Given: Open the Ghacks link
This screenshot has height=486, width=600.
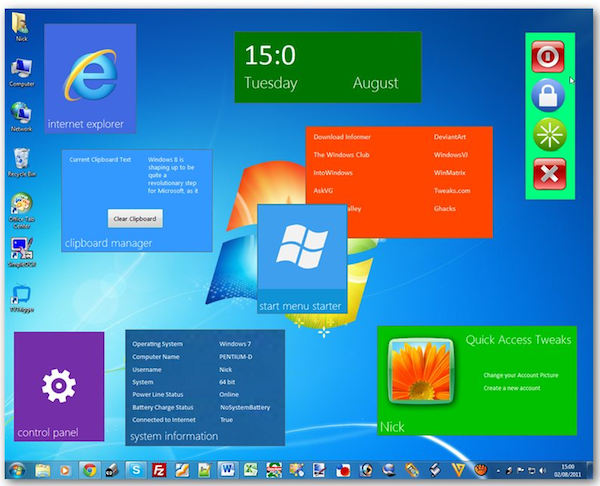Looking at the screenshot, I should coord(445,208).
